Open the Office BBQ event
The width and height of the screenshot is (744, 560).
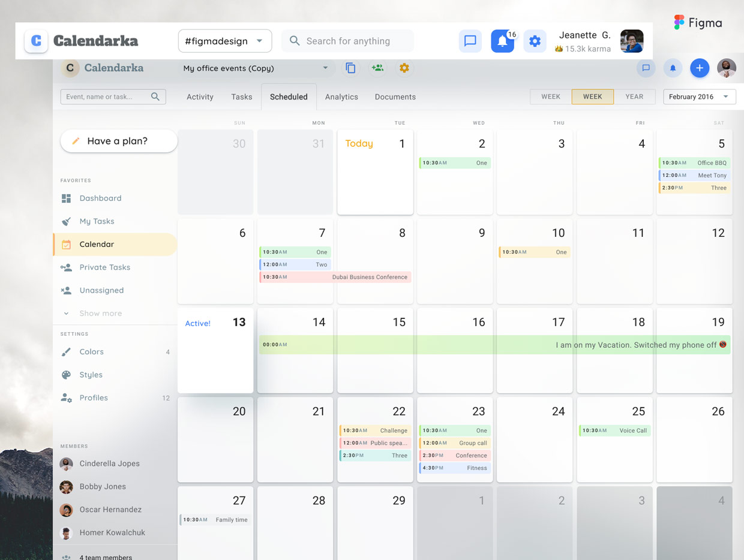[695, 163]
